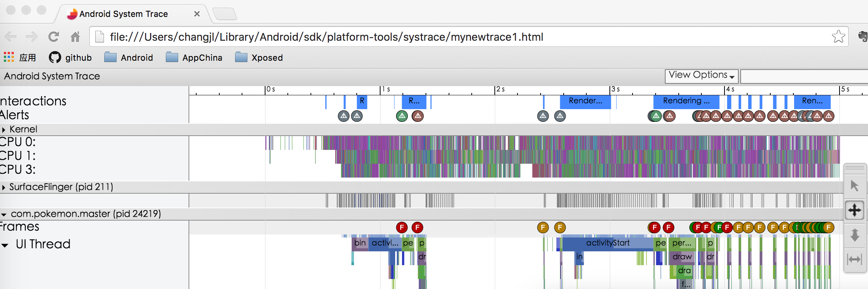
Task: Click the search field beside View Options
Action: 804,76
